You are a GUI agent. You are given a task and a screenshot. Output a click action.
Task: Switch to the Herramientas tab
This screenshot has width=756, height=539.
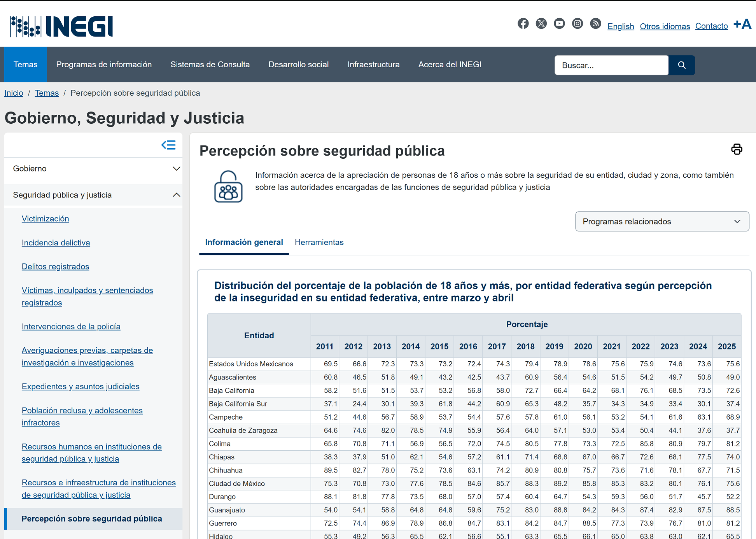click(x=319, y=242)
